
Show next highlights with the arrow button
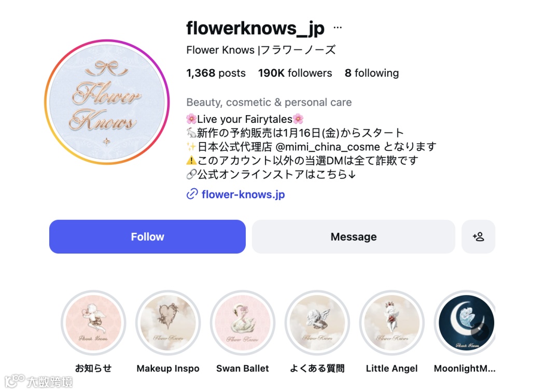479,331
